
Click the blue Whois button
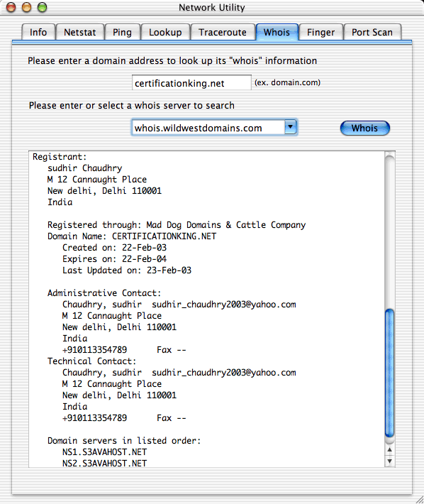[365, 128]
